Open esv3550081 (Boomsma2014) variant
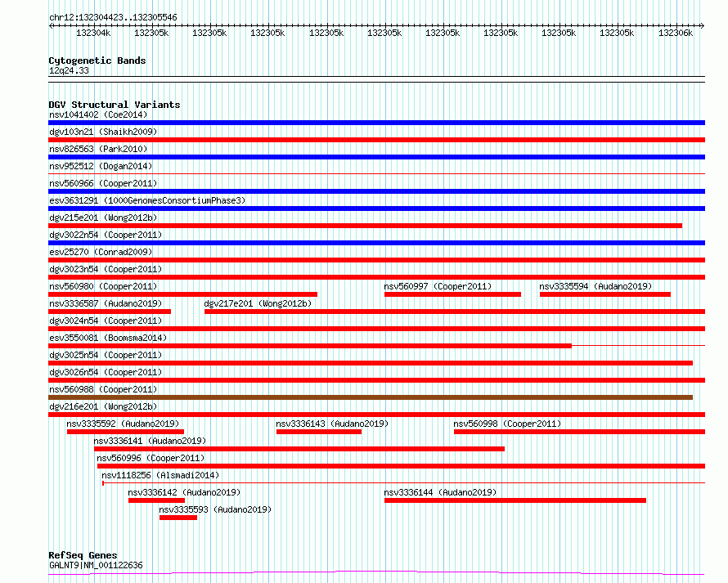The image size is (728, 583). coord(108,338)
